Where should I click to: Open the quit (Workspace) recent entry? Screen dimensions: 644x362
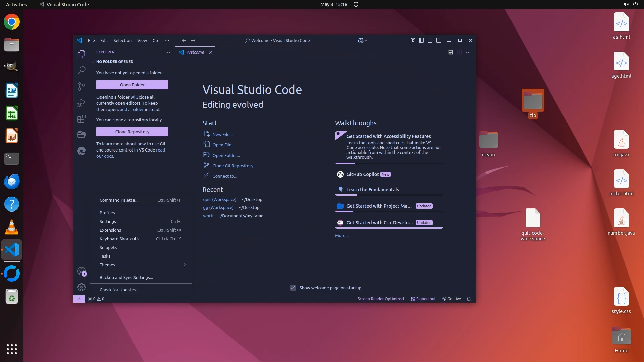tap(220, 200)
